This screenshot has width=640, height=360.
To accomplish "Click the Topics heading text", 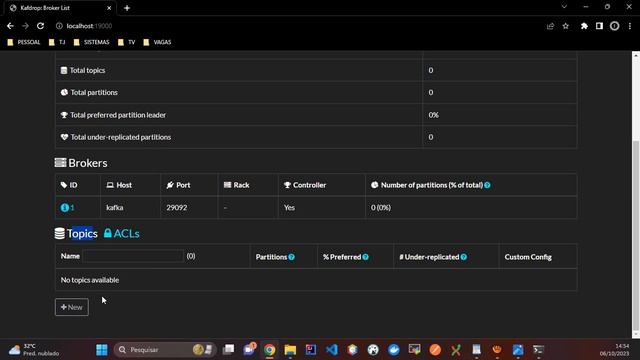I will coord(82,233).
